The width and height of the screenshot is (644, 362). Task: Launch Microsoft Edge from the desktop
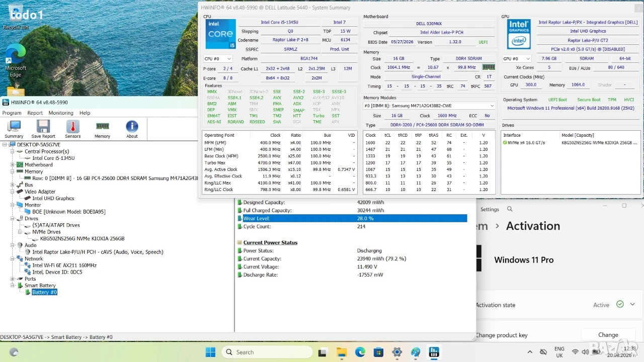coord(16,60)
